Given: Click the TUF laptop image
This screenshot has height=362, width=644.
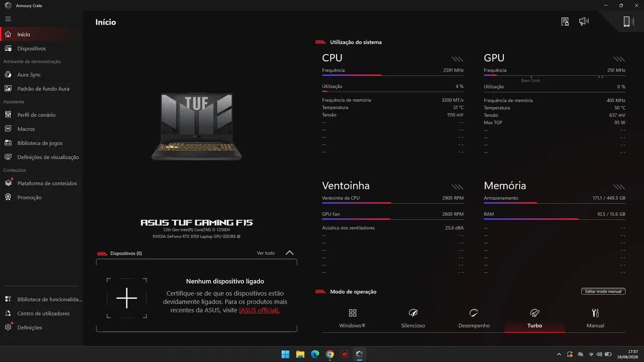Looking at the screenshot, I should pyautogui.click(x=197, y=127).
